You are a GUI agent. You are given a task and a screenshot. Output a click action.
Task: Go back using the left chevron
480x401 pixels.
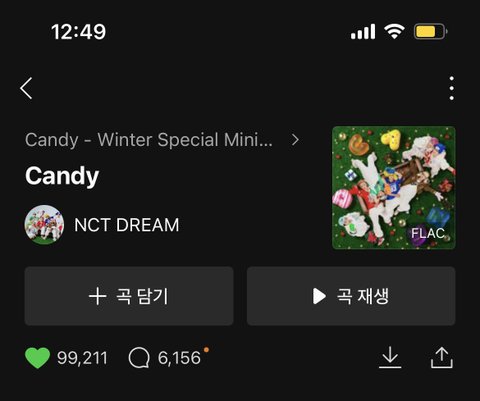click(x=26, y=88)
